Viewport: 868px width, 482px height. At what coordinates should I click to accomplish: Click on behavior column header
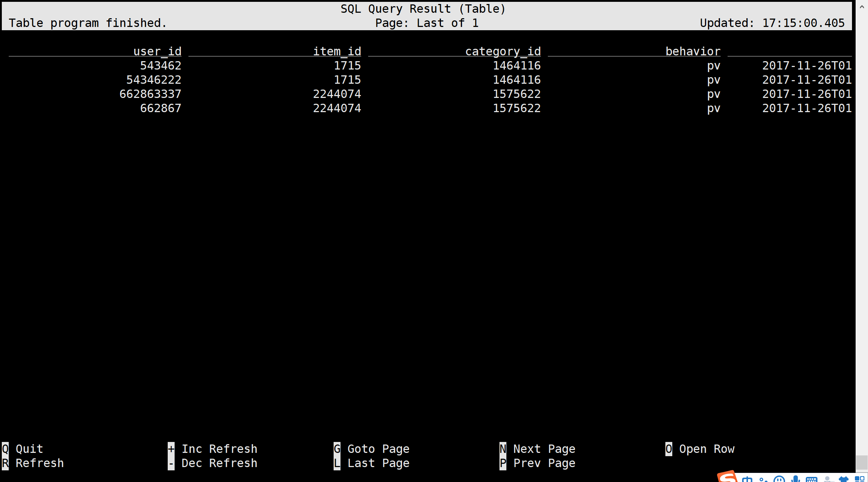693,51
